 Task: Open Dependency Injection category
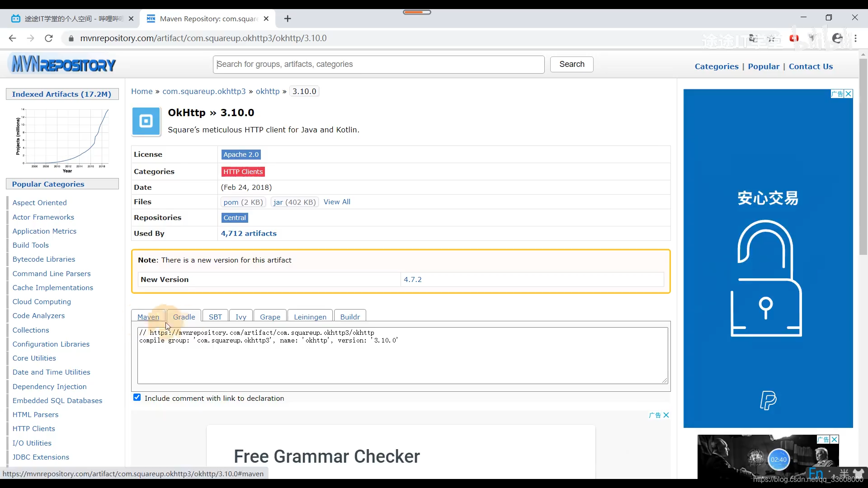coord(49,387)
